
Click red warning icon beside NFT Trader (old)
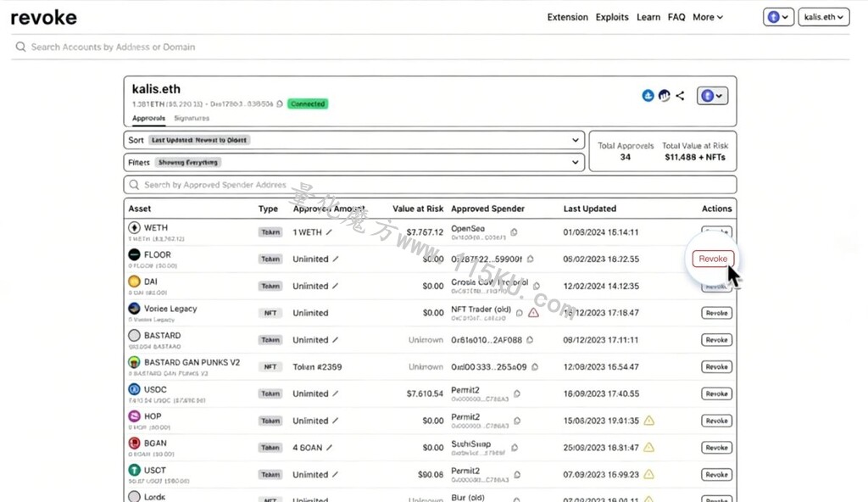[x=533, y=313]
